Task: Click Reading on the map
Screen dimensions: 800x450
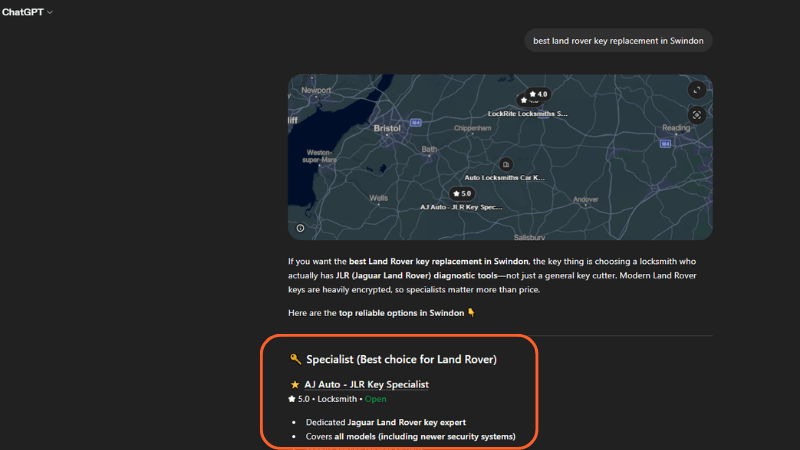Action: coord(676,128)
